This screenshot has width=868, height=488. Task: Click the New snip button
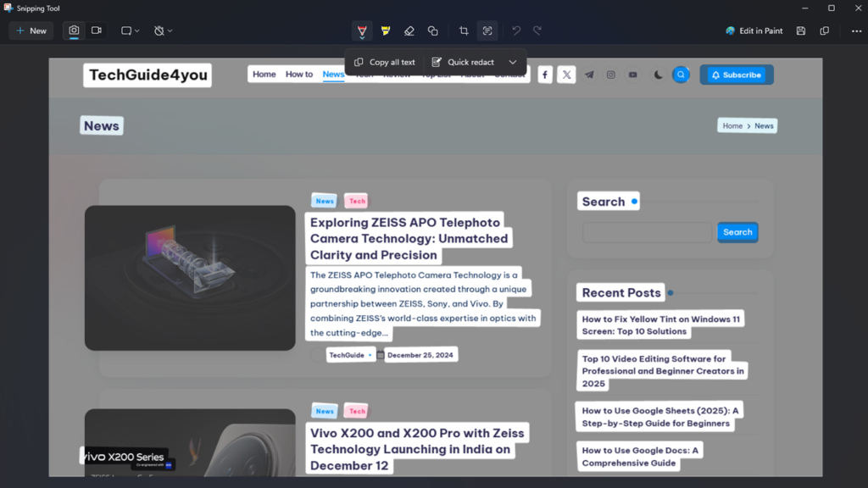[31, 31]
